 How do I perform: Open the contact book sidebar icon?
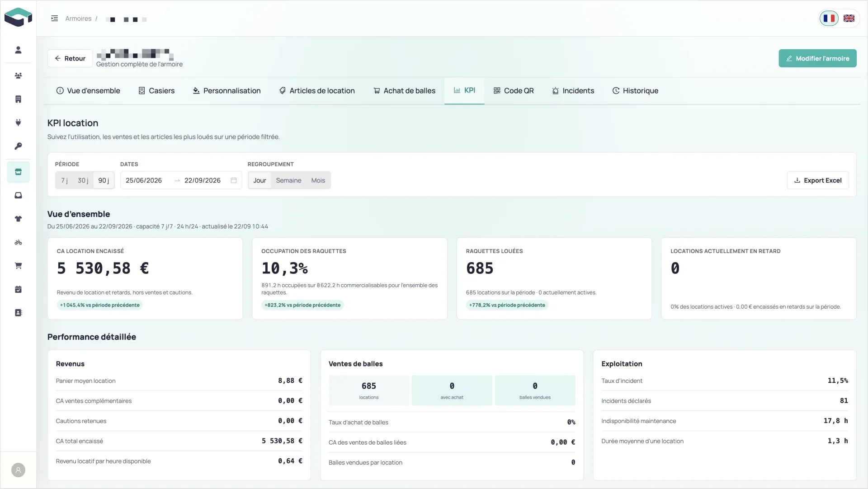tap(18, 313)
